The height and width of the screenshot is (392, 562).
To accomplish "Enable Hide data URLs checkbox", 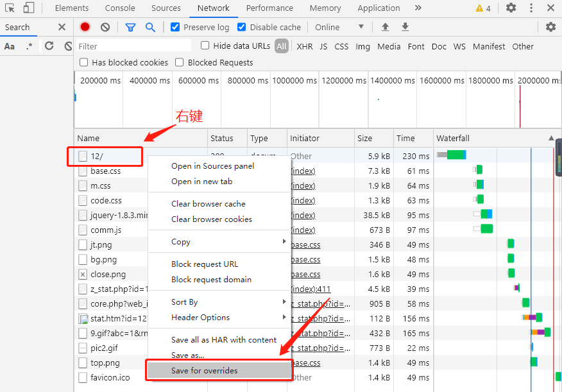I will point(205,46).
